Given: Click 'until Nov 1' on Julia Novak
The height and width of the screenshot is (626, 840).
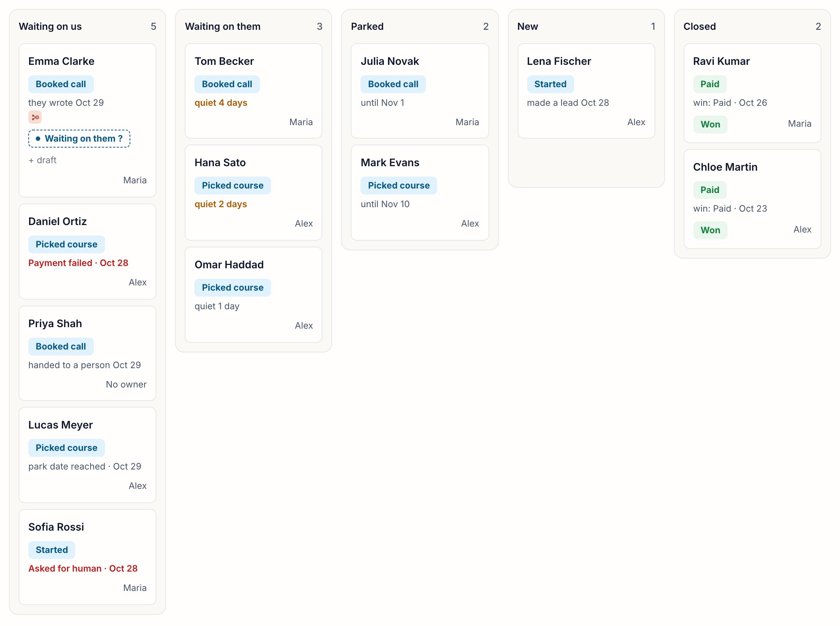Looking at the screenshot, I should (383, 103).
